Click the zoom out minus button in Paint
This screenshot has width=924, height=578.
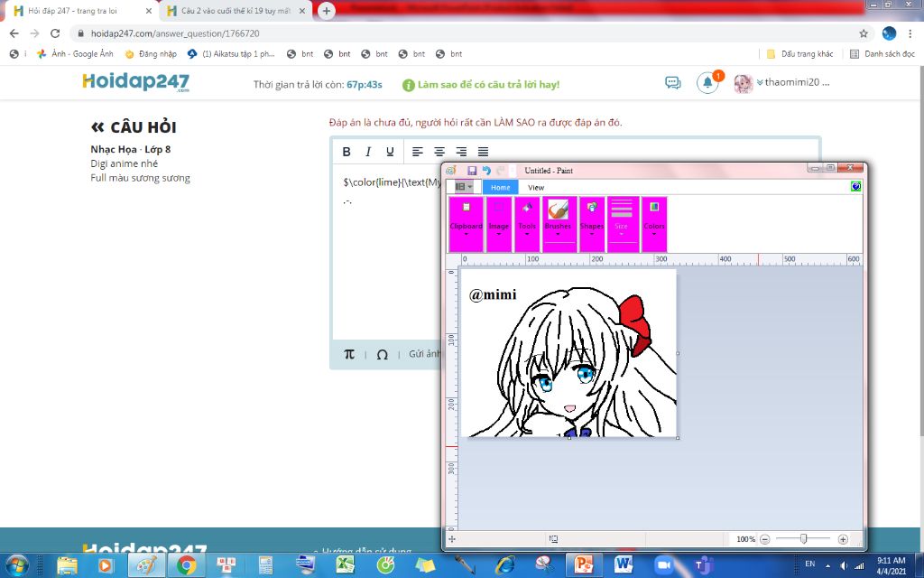[x=764, y=539]
